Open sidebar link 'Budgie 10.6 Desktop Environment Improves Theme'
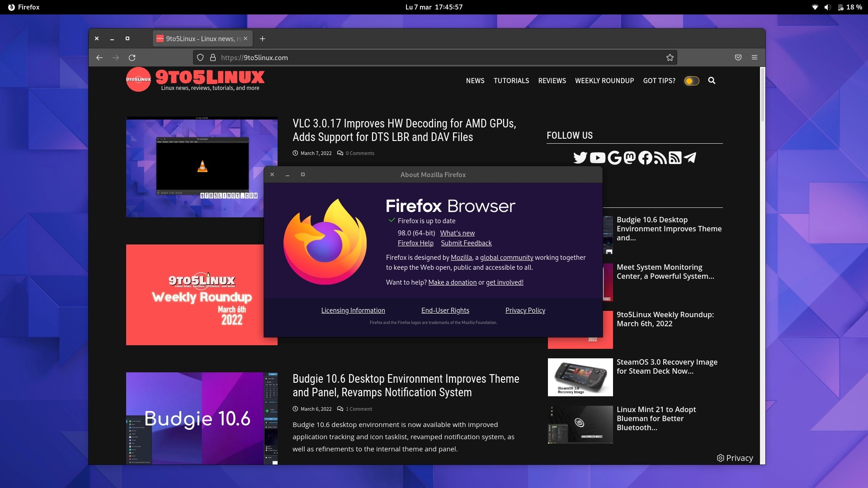This screenshot has height=488, width=868. coord(669,229)
